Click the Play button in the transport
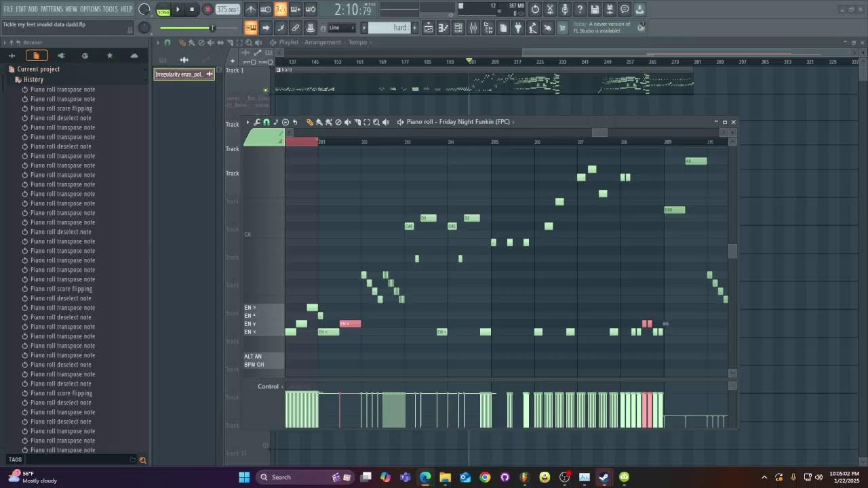Viewport: 868px width, 488px height. [x=178, y=9]
